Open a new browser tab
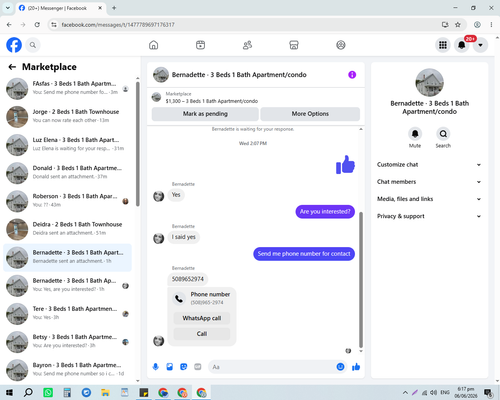The height and width of the screenshot is (400, 500). 114,8
